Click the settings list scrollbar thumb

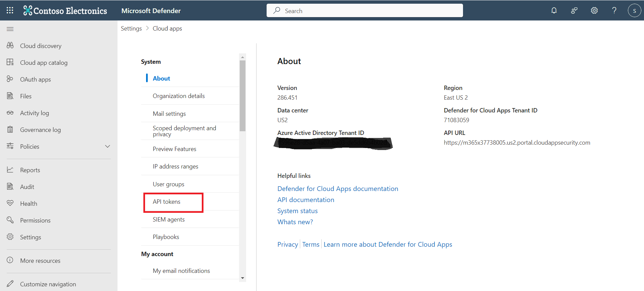click(242, 96)
